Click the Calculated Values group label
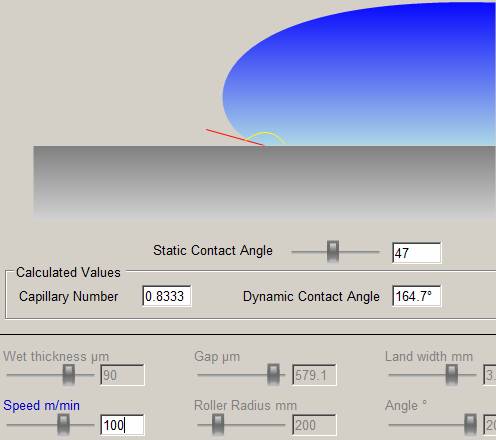This screenshot has height=440, width=496. point(68,272)
